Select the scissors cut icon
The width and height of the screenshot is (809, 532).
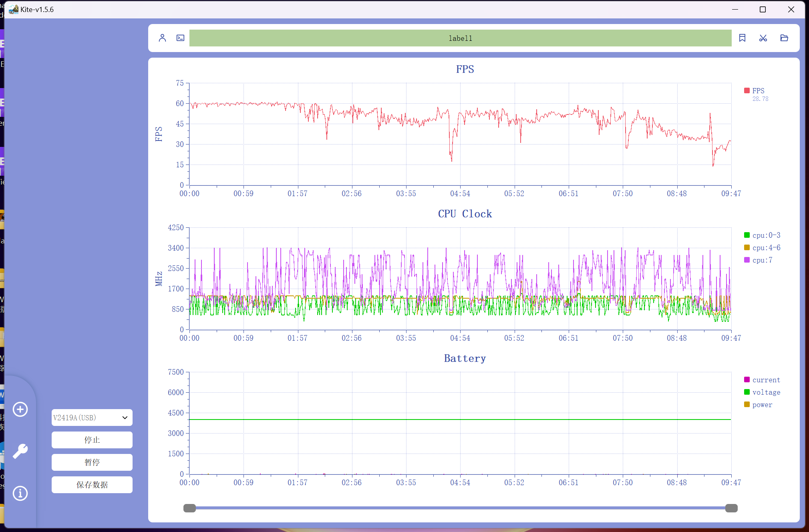coord(763,38)
